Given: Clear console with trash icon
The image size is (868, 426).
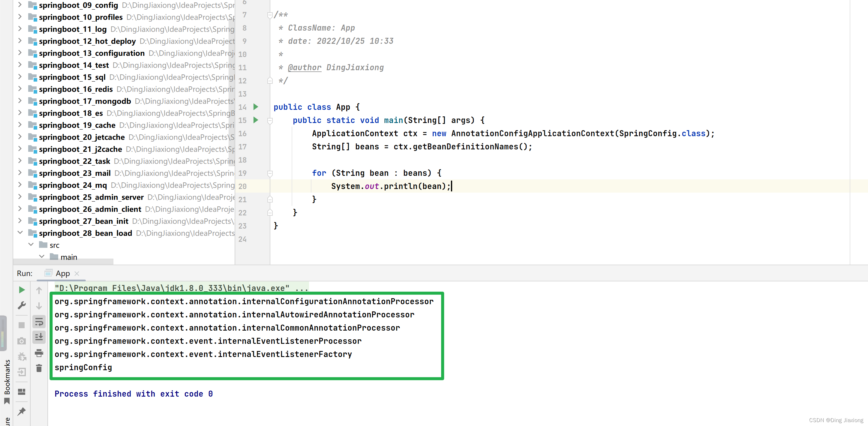Looking at the screenshot, I should (39, 368).
